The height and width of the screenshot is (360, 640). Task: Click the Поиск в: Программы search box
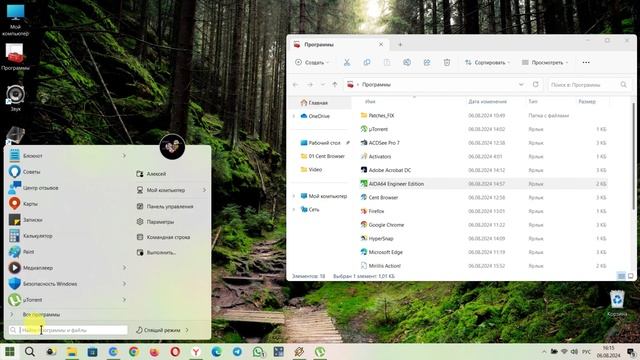point(589,84)
